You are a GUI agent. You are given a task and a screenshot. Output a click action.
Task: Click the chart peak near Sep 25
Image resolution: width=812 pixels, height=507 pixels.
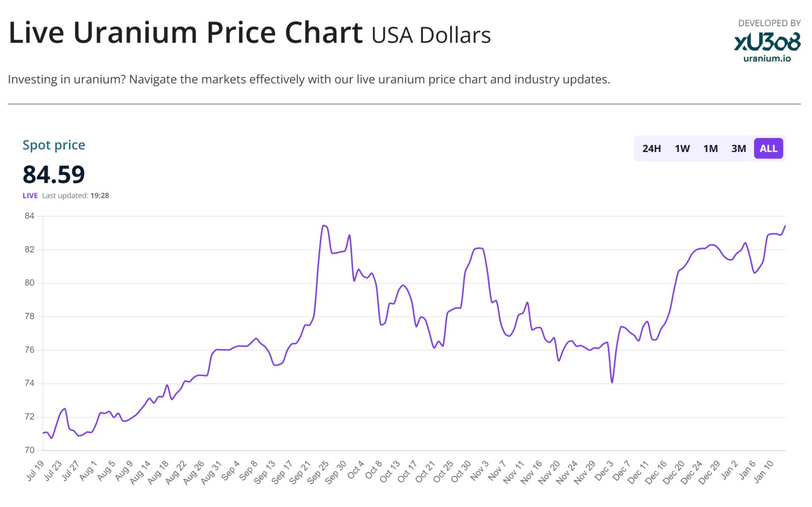pos(324,226)
